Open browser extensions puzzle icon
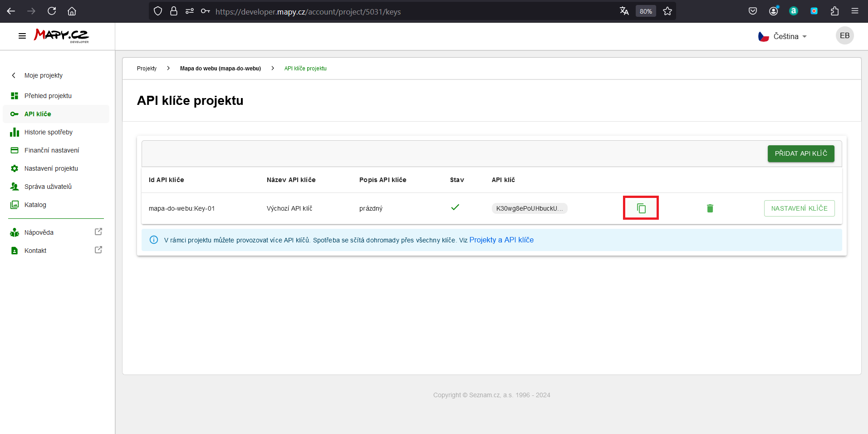This screenshot has width=868, height=434. [x=834, y=11]
